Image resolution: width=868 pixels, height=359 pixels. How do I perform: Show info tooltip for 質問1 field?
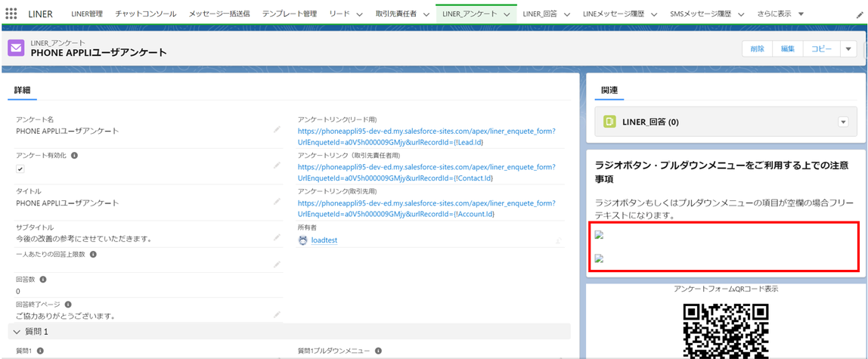[x=40, y=351]
